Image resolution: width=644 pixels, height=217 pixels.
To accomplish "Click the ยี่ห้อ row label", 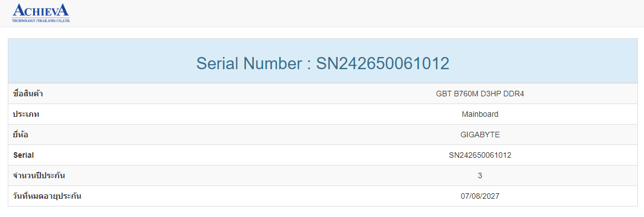I will coord(21,135).
